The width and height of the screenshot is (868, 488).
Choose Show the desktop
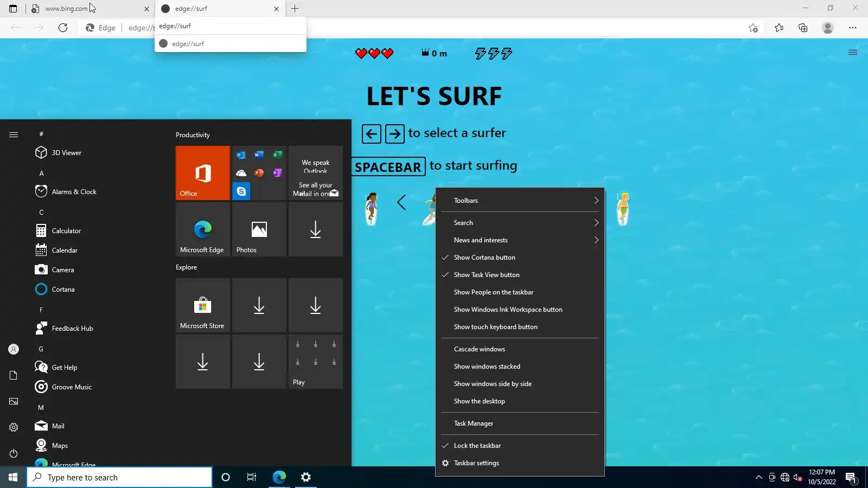pos(520,401)
